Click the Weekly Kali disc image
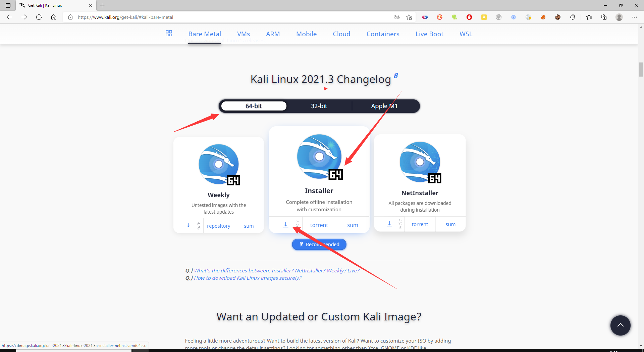This screenshot has width=644, height=352. tap(219, 165)
